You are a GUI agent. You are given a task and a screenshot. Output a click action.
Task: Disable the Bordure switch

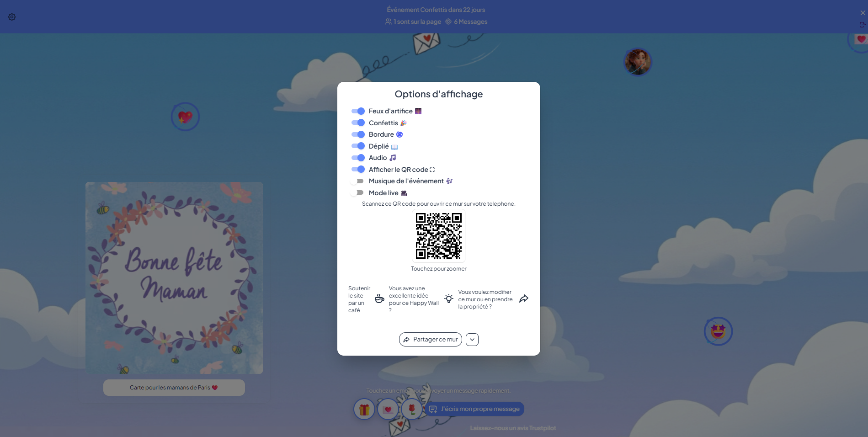[x=358, y=134]
